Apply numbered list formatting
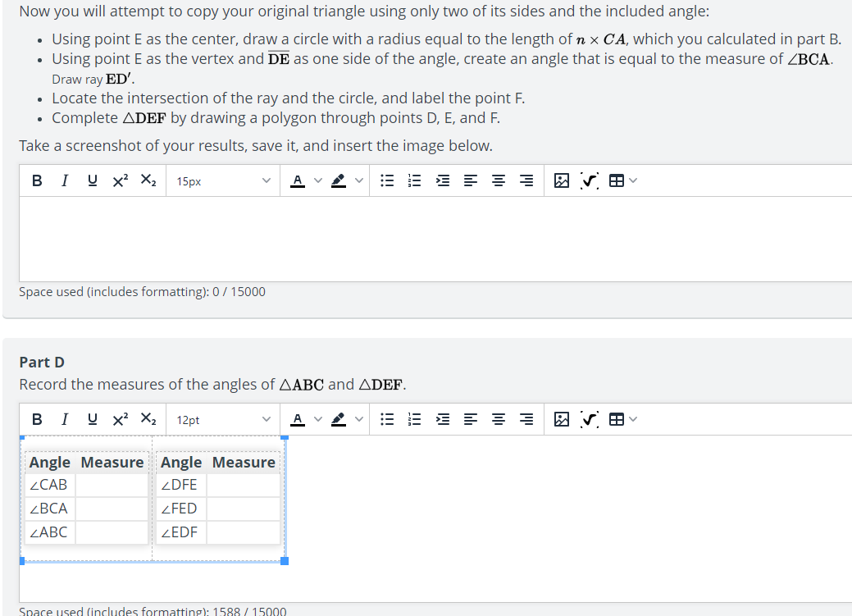This screenshot has width=852, height=616. tap(414, 180)
